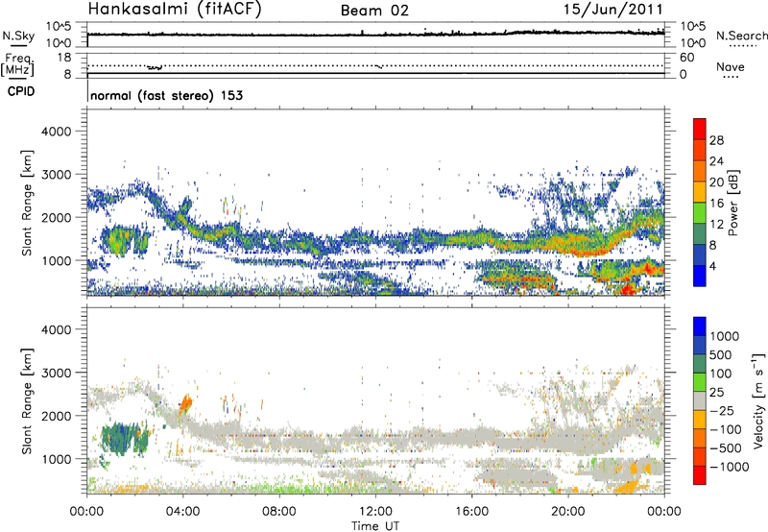Click the red −1000 velocity bar segment
Screen dimensions: 768x532
(700, 475)
